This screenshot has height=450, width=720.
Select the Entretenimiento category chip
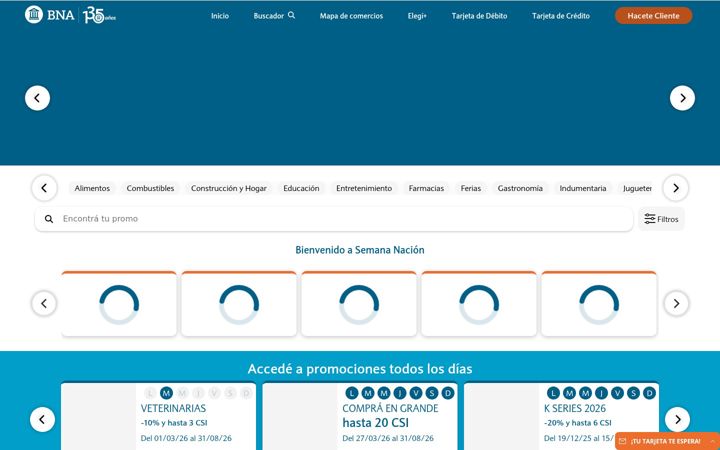point(364,188)
